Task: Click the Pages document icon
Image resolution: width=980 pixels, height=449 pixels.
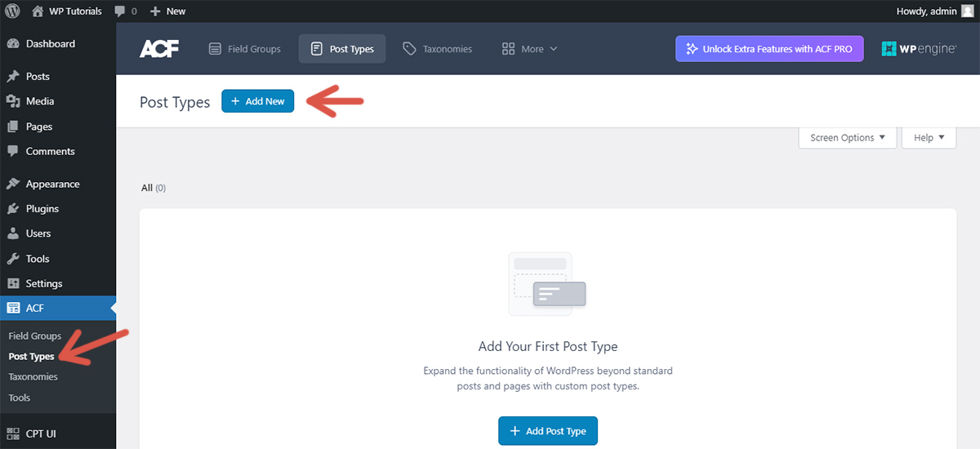Action: point(13,127)
